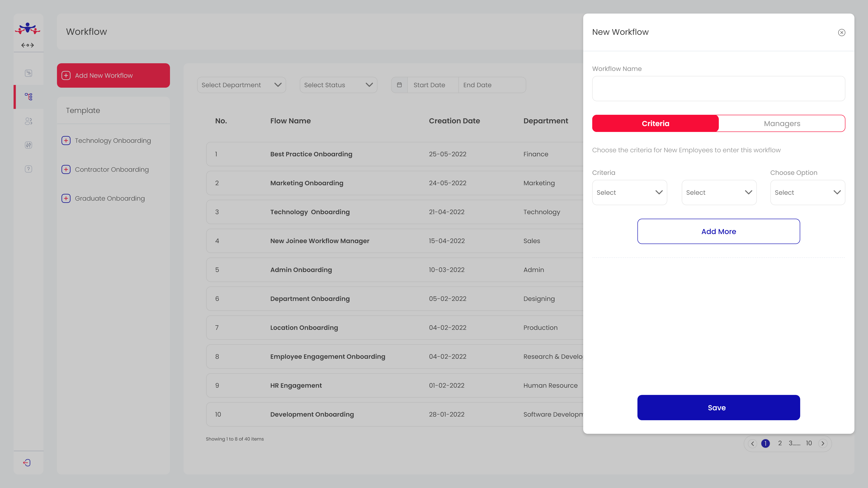Screen dimensions: 868x488
Task: Open the document list sidebar icon
Action: click(29, 73)
